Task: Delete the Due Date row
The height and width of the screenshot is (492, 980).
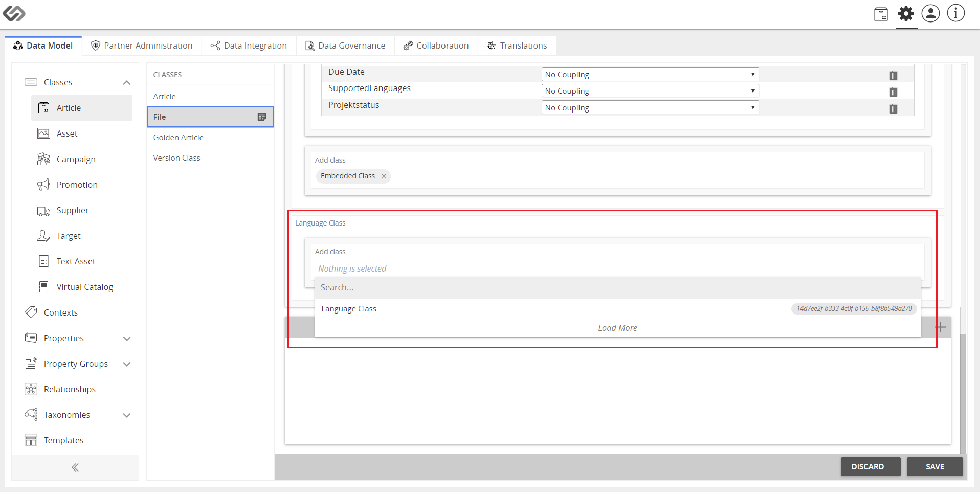Action: pos(894,75)
